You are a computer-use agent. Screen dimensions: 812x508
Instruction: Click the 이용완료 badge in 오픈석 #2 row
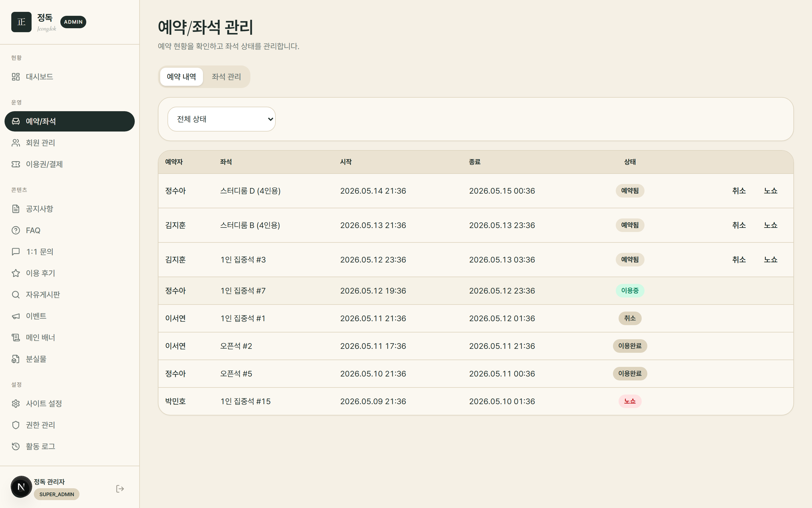[630, 346]
